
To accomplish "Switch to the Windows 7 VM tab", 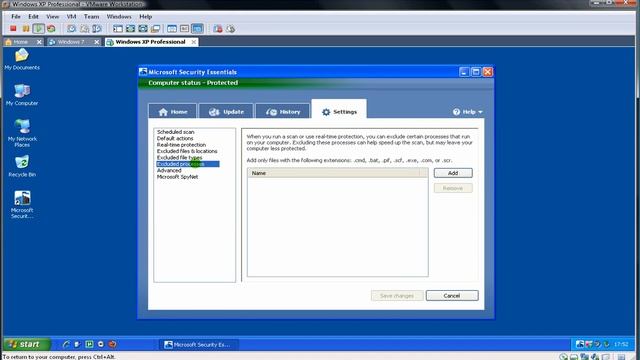I will (x=71, y=42).
